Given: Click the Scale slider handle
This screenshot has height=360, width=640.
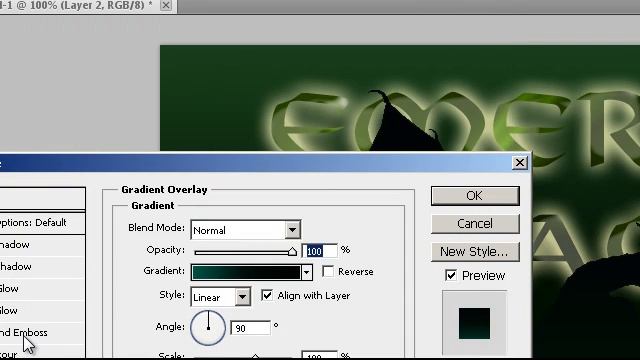Looking at the screenshot, I should coord(255,357).
